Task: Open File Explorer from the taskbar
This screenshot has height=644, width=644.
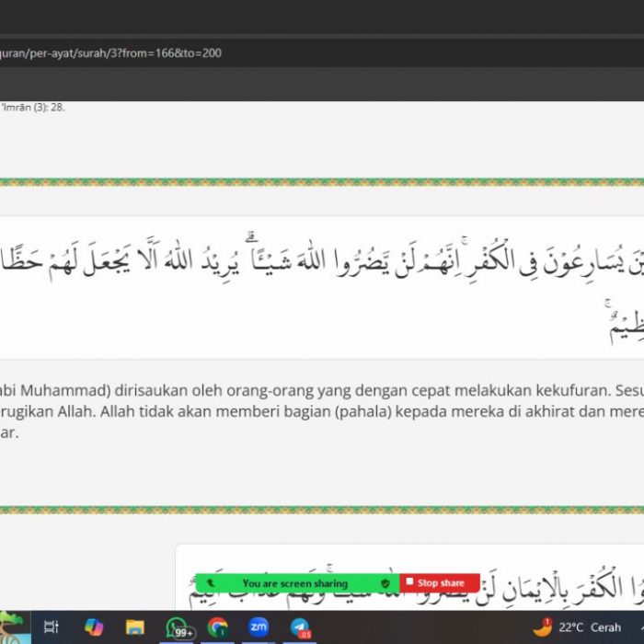Action: point(135,627)
